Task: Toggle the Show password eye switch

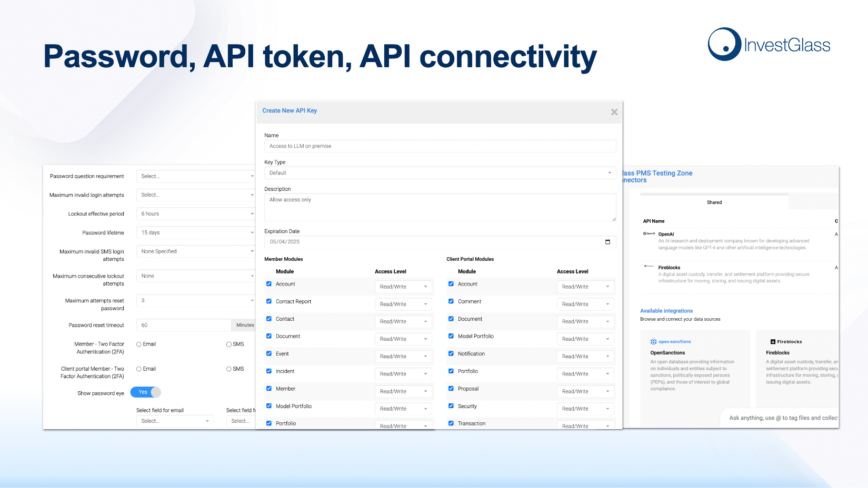Action: 146,392
